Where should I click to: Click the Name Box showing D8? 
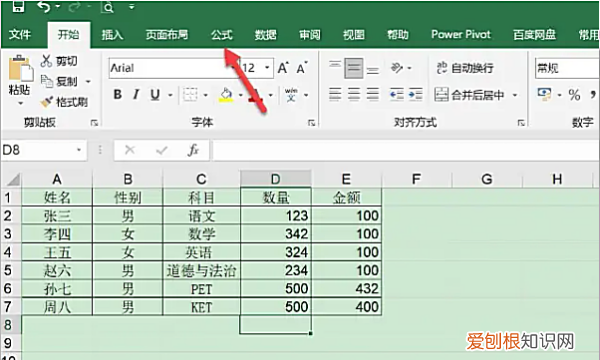(43, 150)
